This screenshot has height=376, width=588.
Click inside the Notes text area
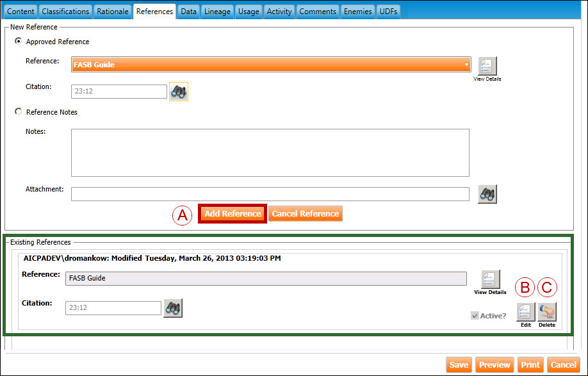[x=270, y=152]
